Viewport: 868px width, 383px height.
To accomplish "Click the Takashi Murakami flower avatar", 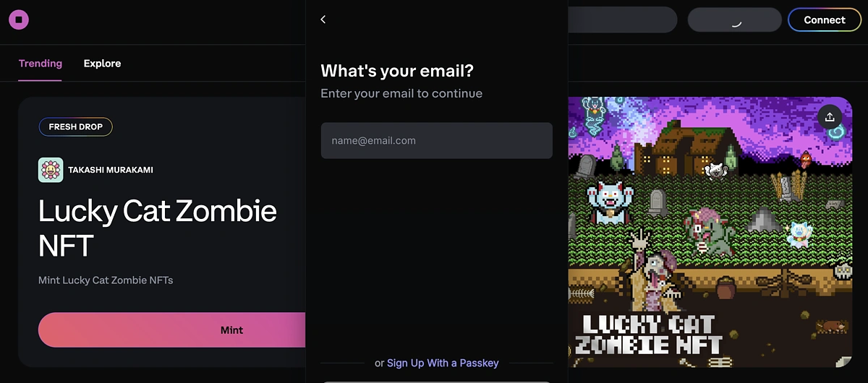I will pyautogui.click(x=51, y=170).
